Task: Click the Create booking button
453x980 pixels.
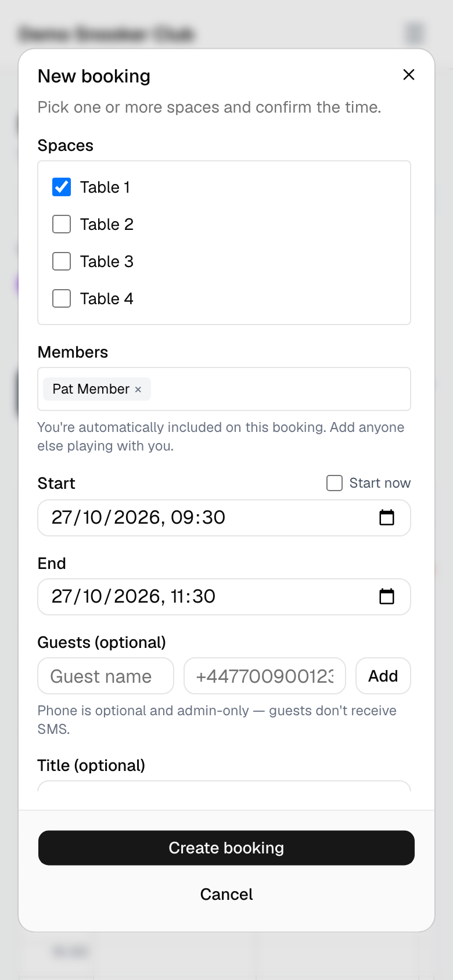Action: (227, 848)
